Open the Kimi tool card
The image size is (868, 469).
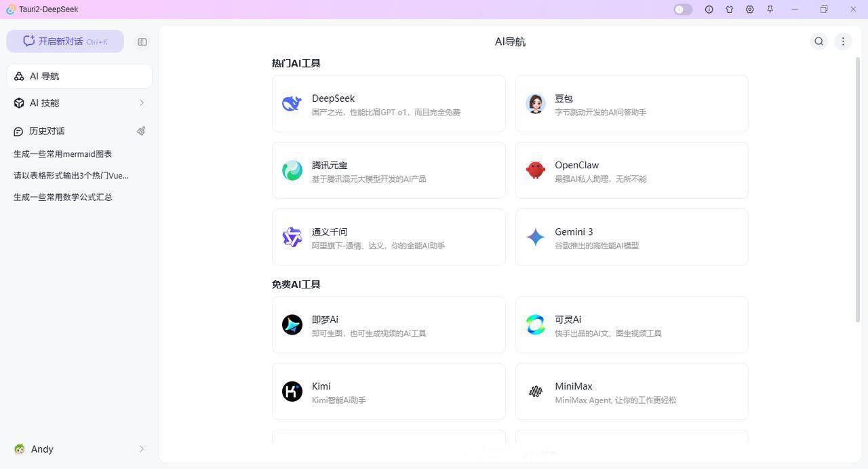tap(389, 392)
